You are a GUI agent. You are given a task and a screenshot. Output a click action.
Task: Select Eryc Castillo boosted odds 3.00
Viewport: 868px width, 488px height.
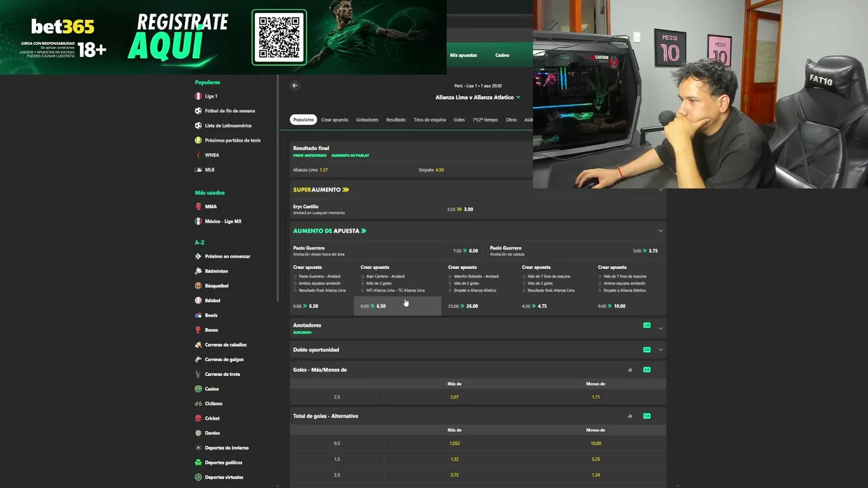pos(460,209)
